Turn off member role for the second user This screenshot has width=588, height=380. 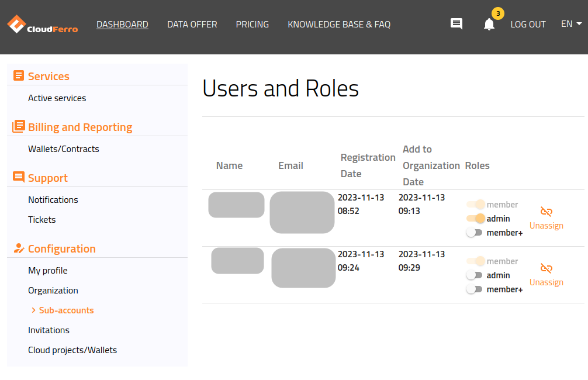pyautogui.click(x=475, y=261)
